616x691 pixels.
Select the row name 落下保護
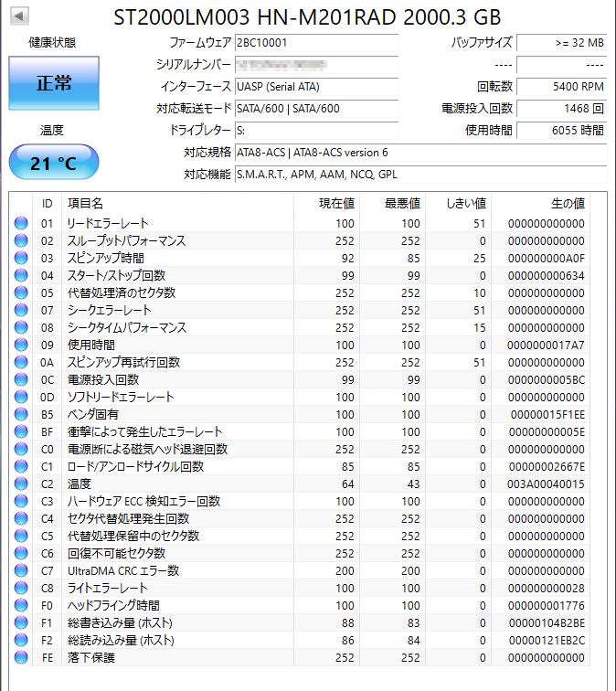pos(90,657)
